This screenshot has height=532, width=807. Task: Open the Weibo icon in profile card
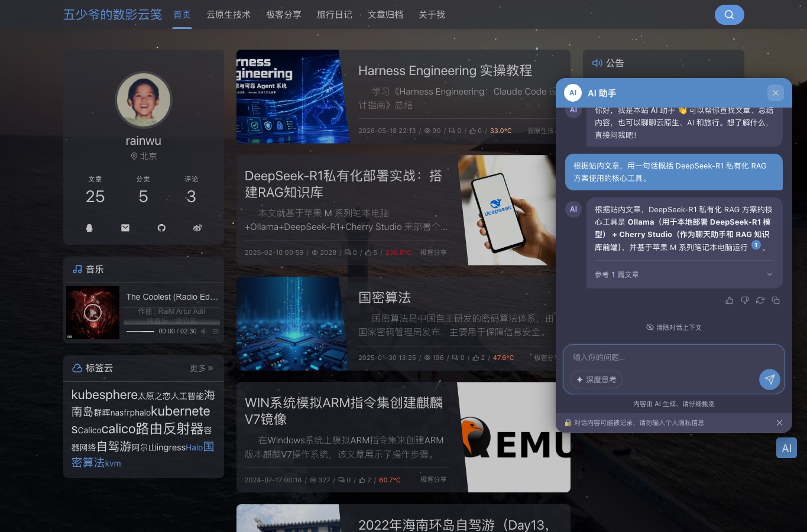point(197,228)
